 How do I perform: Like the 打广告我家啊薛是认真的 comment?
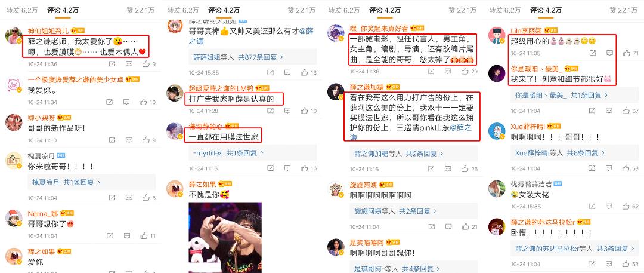click(304, 111)
